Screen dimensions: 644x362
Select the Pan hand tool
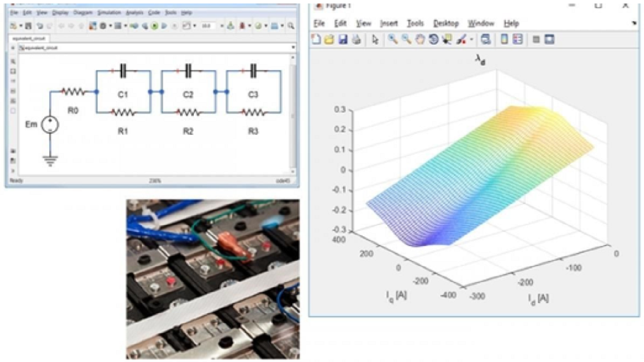[420, 39]
